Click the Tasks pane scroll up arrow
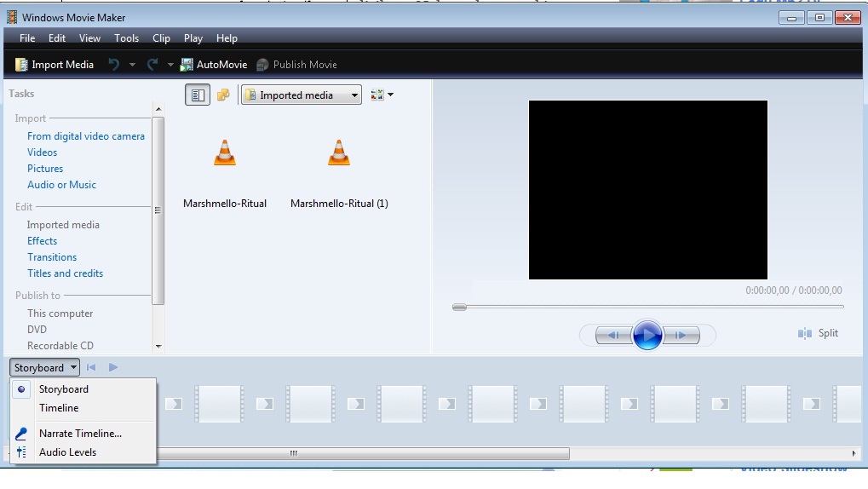This screenshot has height=489, width=868. [x=158, y=109]
